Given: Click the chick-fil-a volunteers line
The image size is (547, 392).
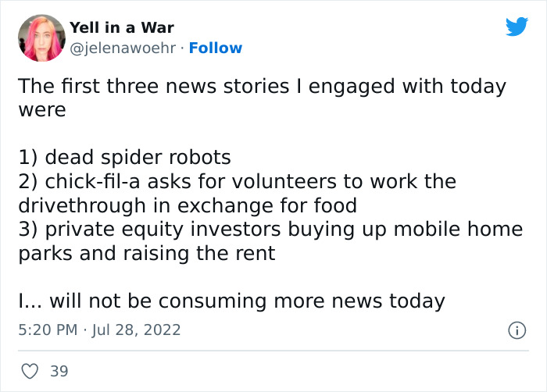Looking at the screenshot, I should click(236, 181).
